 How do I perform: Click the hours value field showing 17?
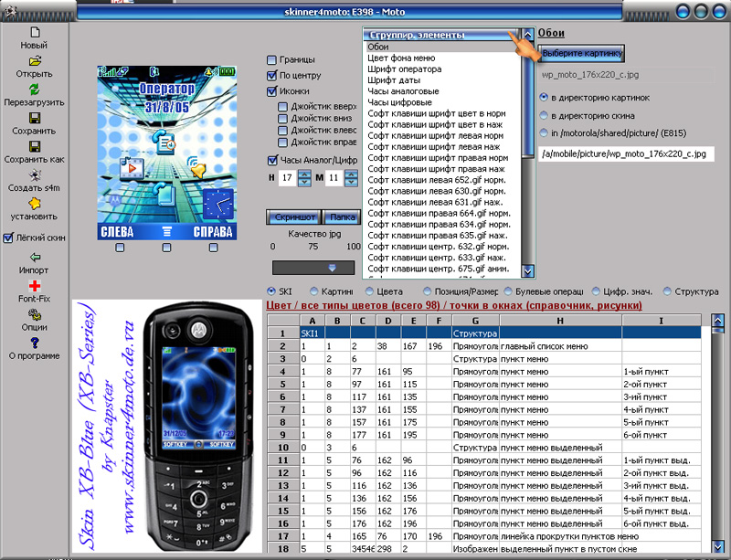(288, 177)
